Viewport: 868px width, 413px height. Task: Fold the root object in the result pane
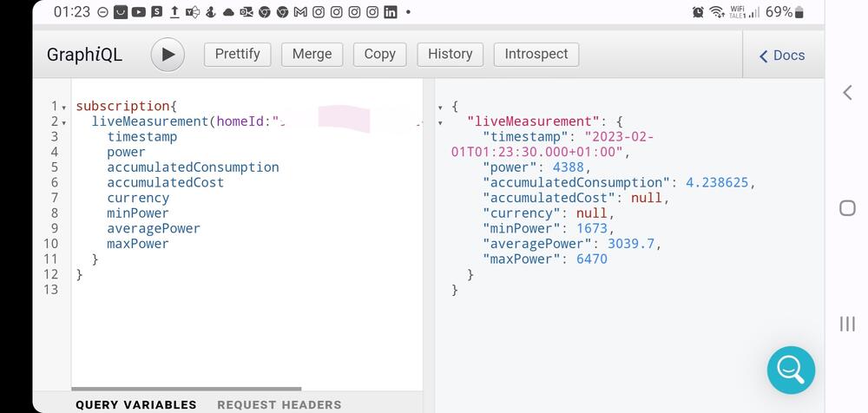[440, 108]
